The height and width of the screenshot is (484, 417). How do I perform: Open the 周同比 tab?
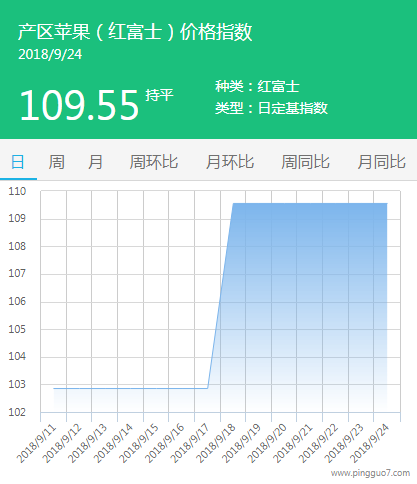tap(305, 162)
